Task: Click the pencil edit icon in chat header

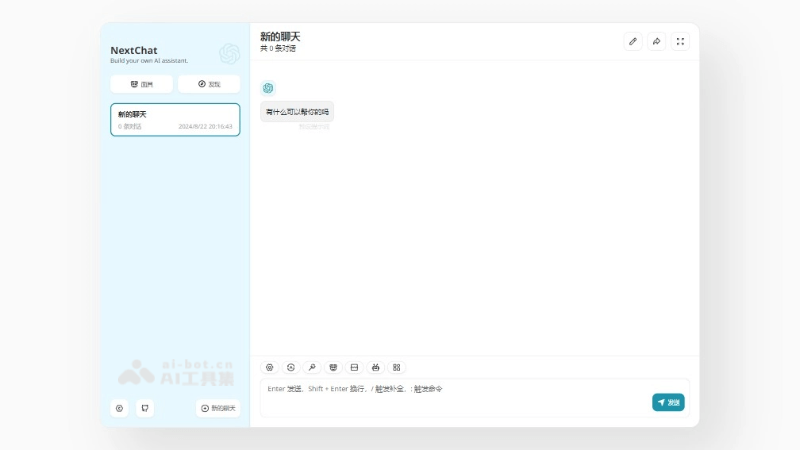Action: coord(632,41)
